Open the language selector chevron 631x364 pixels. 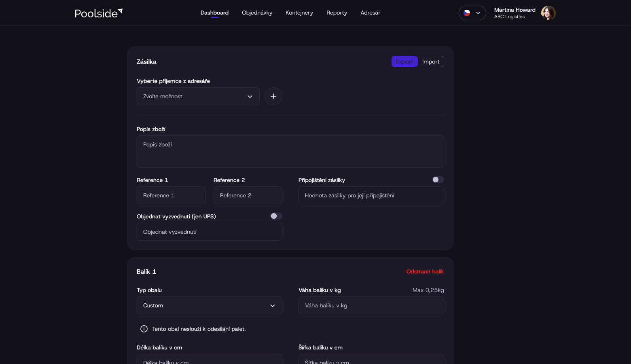pyautogui.click(x=478, y=13)
